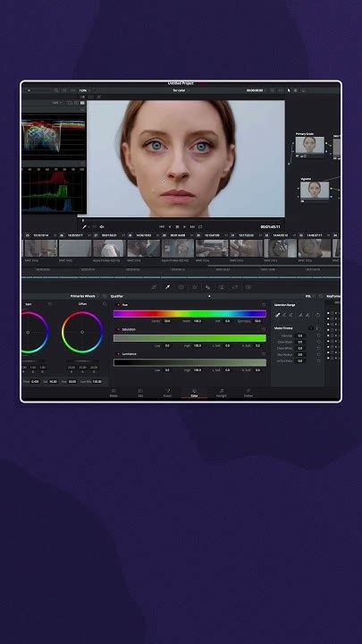Switch to the Color page tab

coord(195,393)
